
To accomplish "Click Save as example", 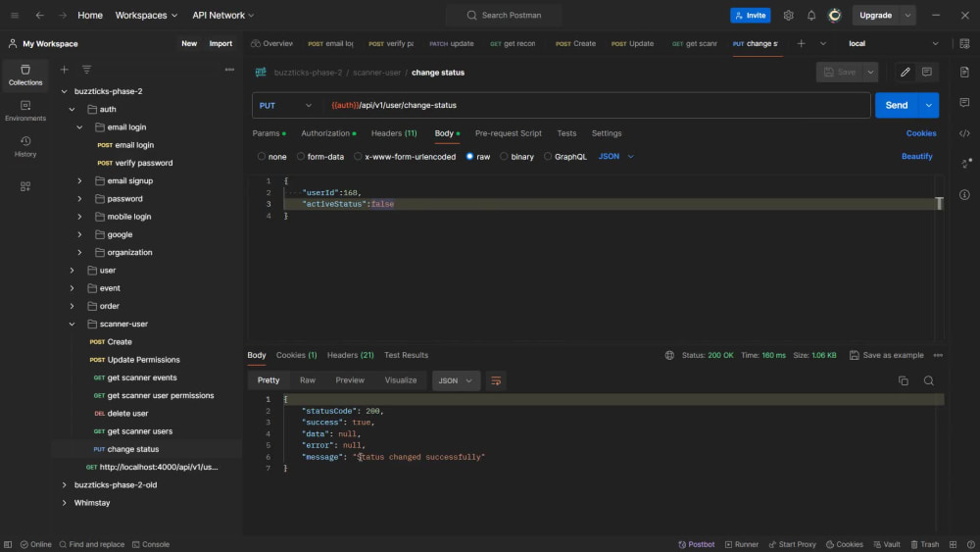I will tap(886, 355).
